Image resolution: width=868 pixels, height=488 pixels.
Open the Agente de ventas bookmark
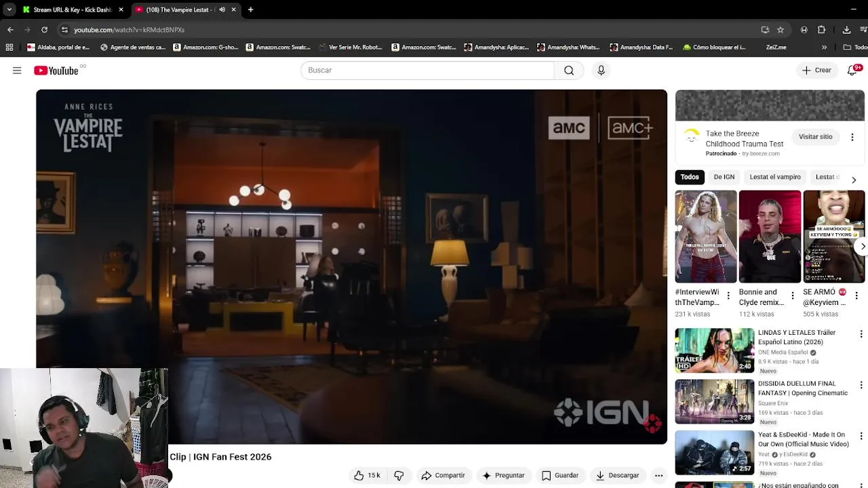133,47
